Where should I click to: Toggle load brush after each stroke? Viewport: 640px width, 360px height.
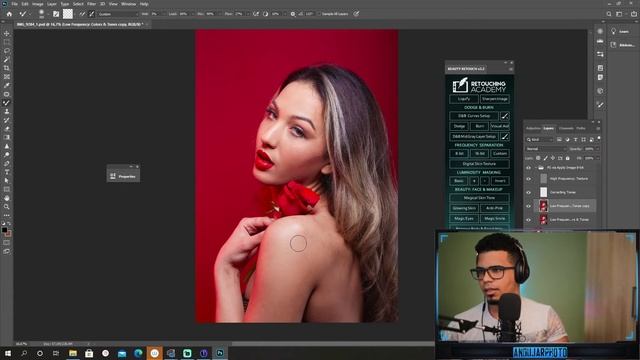(x=83, y=14)
